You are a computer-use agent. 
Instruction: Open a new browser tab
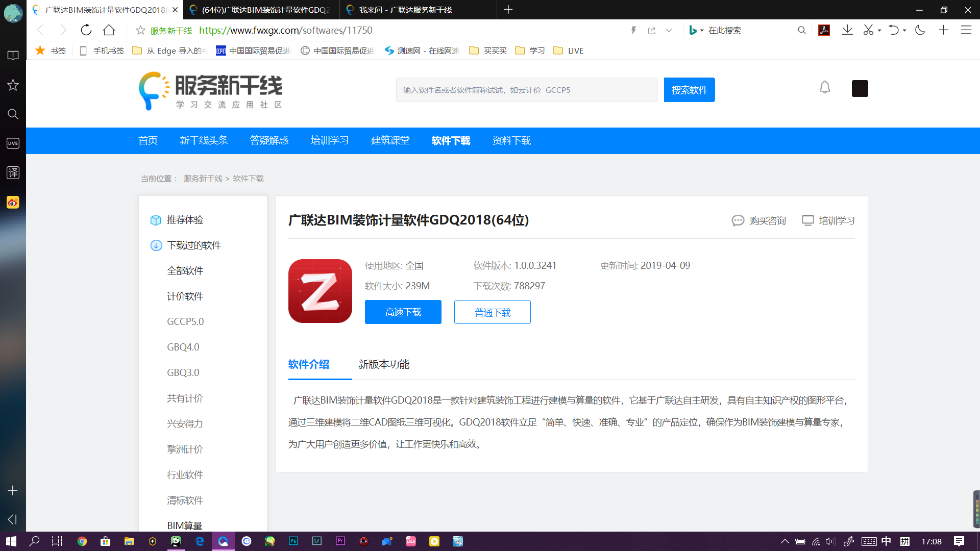pos(508,10)
